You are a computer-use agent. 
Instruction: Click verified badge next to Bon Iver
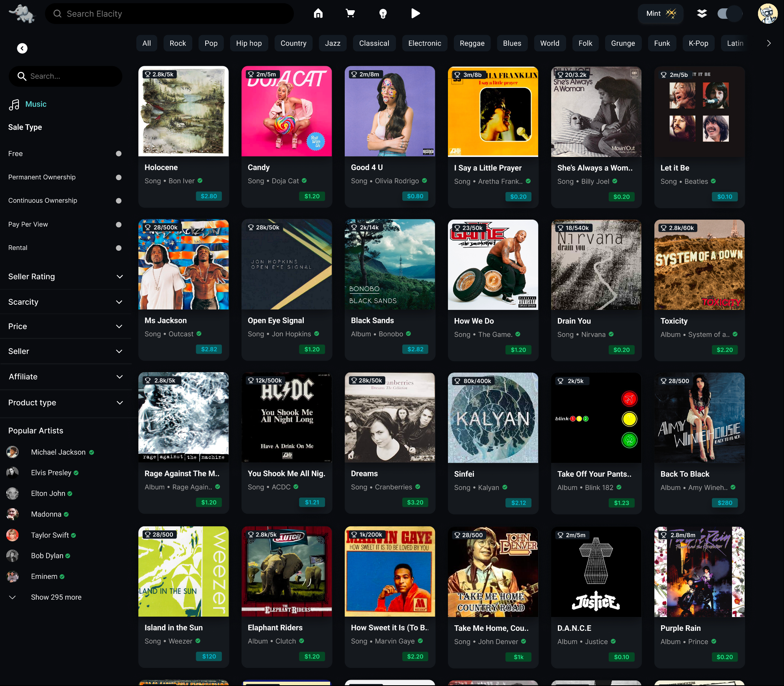click(x=200, y=181)
